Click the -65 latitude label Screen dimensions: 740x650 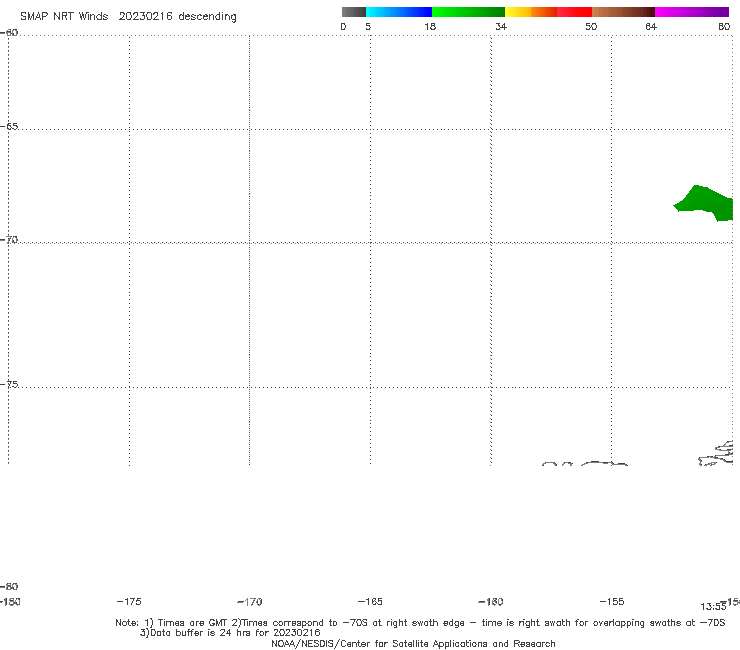click(x=9, y=127)
